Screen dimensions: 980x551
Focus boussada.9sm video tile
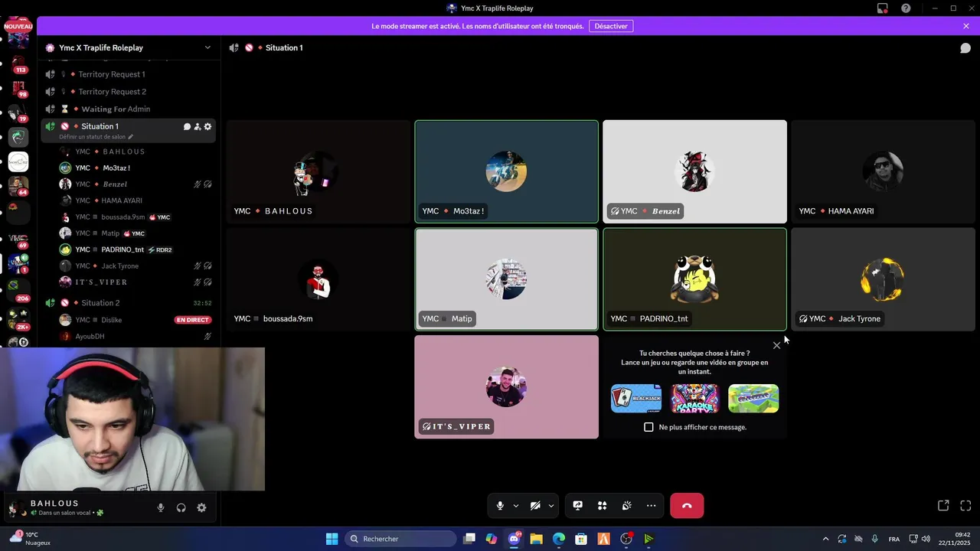coord(318,279)
